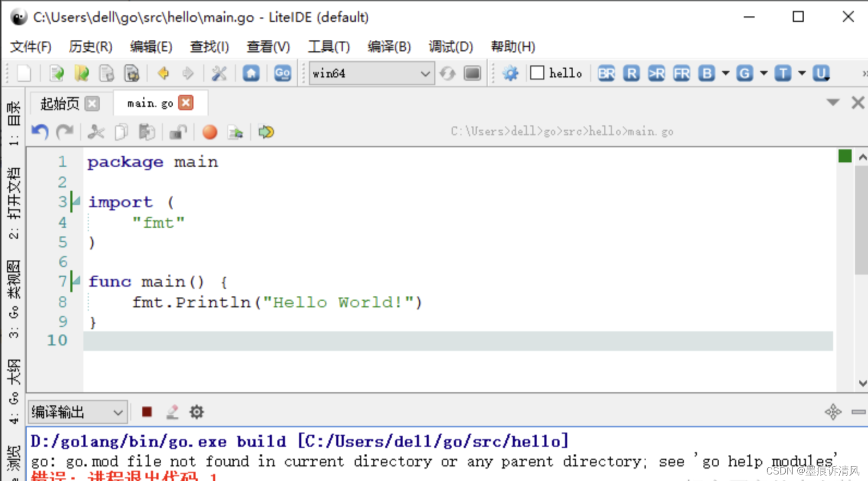Click the grey terminal icon after reload
The width and height of the screenshot is (868, 481).
click(472, 73)
